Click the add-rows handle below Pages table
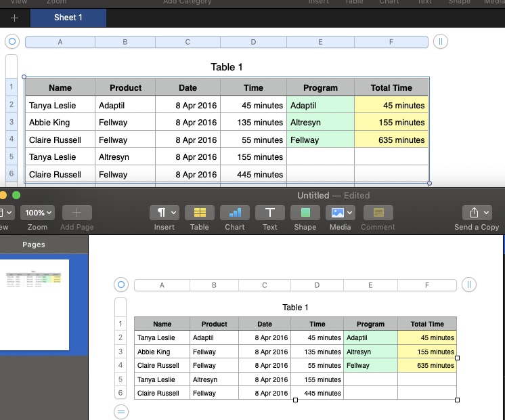 (x=120, y=411)
